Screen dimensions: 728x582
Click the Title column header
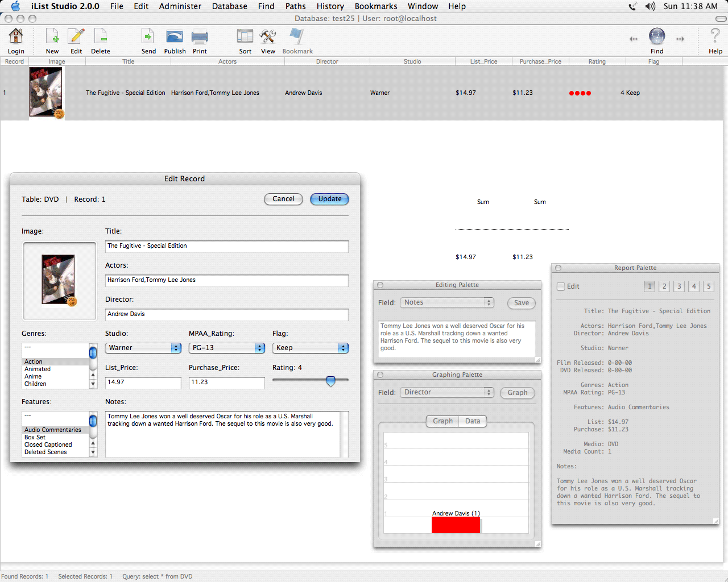click(129, 61)
